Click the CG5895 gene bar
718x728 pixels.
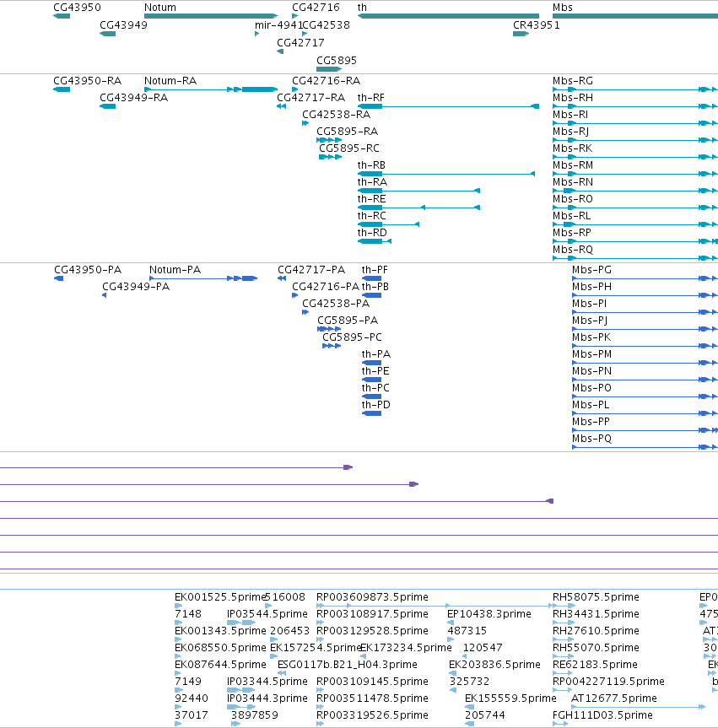pyautogui.click(x=329, y=69)
